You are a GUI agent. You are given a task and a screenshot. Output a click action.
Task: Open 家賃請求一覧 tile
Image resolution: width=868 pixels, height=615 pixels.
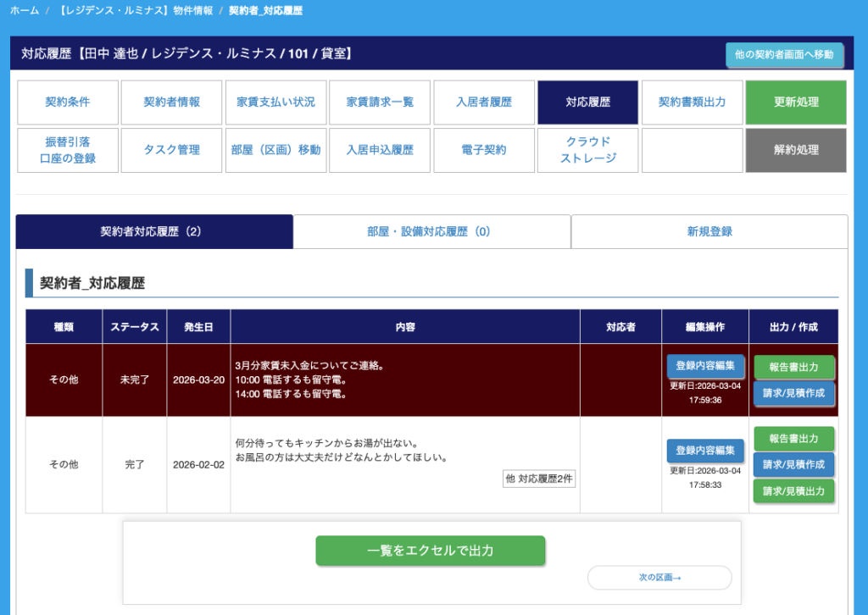coord(380,102)
